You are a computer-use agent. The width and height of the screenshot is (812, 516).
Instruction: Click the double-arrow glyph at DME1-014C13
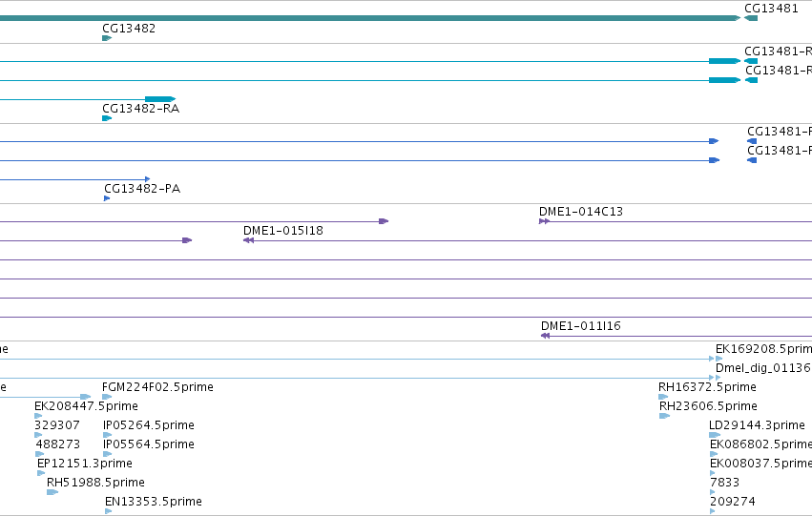click(544, 221)
